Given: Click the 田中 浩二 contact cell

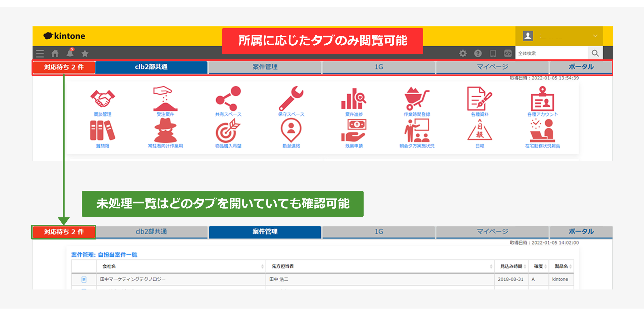Looking at the screenshot, I should [380, 279].
